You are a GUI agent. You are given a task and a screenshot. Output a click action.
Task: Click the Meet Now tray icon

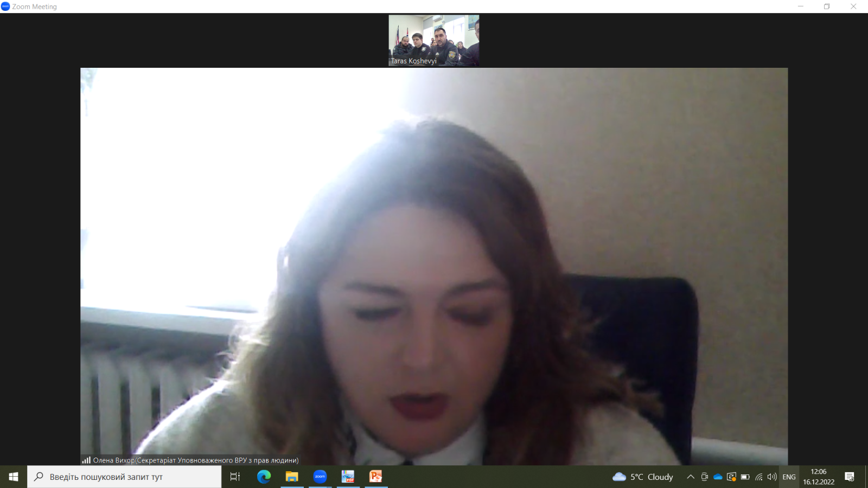tap(704, 477)
